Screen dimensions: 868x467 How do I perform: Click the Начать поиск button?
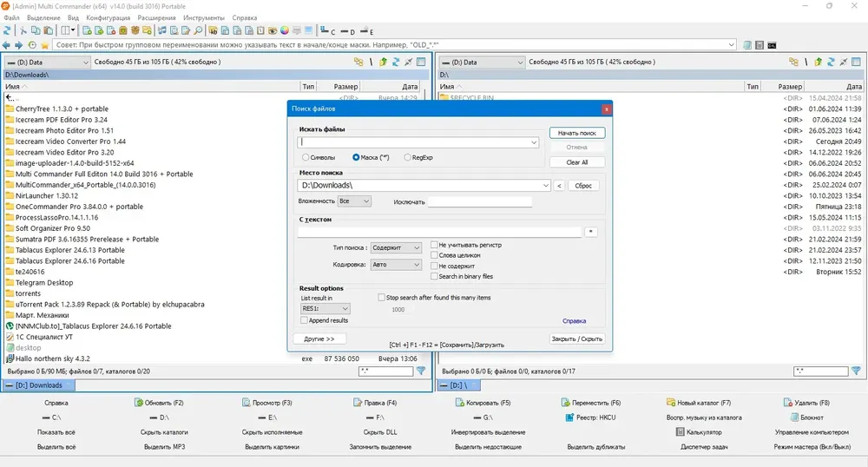577,133
